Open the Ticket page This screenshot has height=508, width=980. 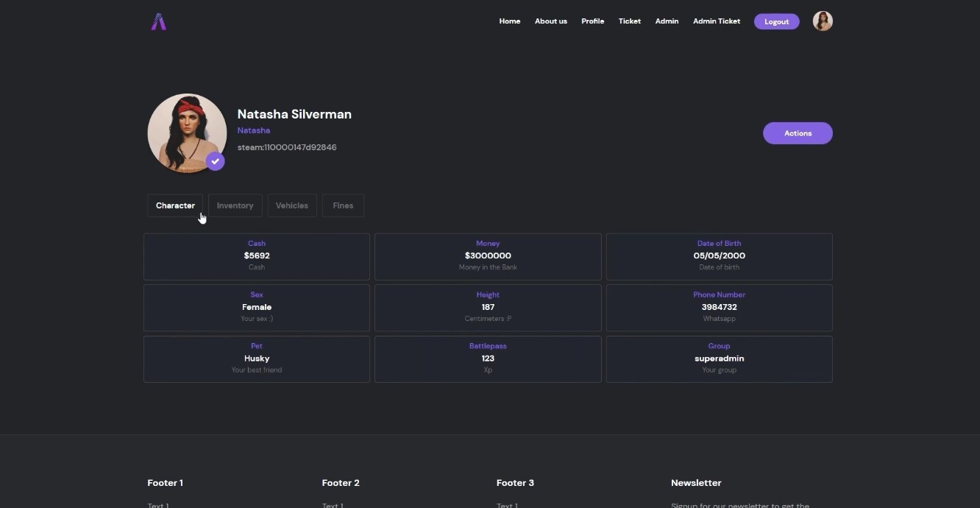[630, 21]
